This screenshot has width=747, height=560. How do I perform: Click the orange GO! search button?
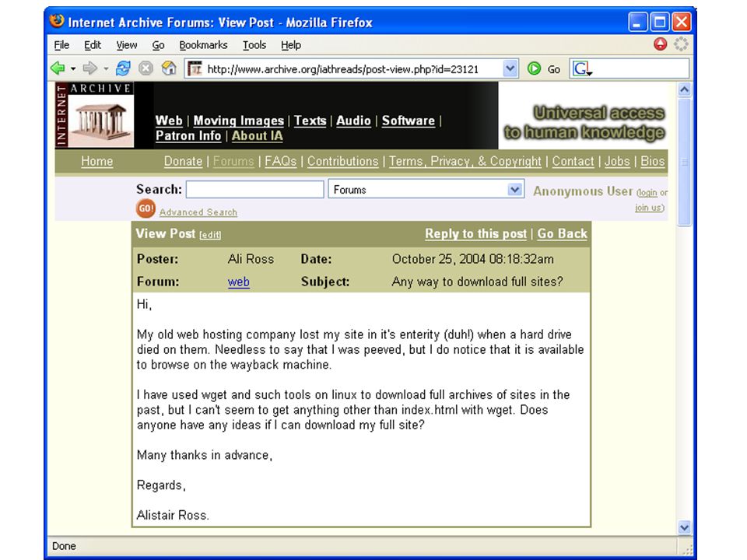[x=146, y=208]
